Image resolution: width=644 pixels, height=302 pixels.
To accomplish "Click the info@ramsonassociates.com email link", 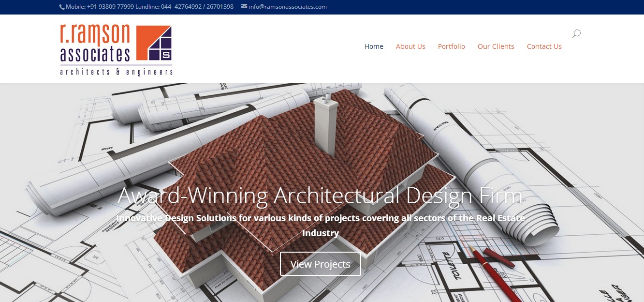I will pyautogui.click(x=288, y=7).
